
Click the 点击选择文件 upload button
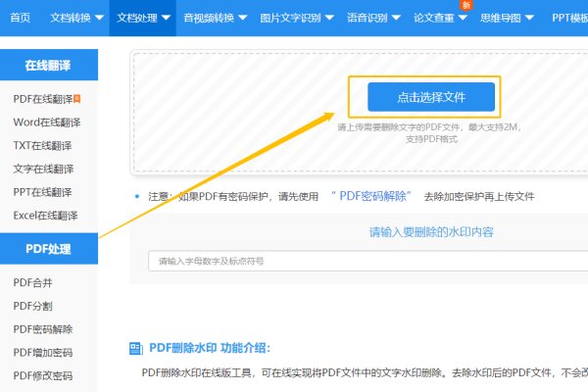click(431, 97)
